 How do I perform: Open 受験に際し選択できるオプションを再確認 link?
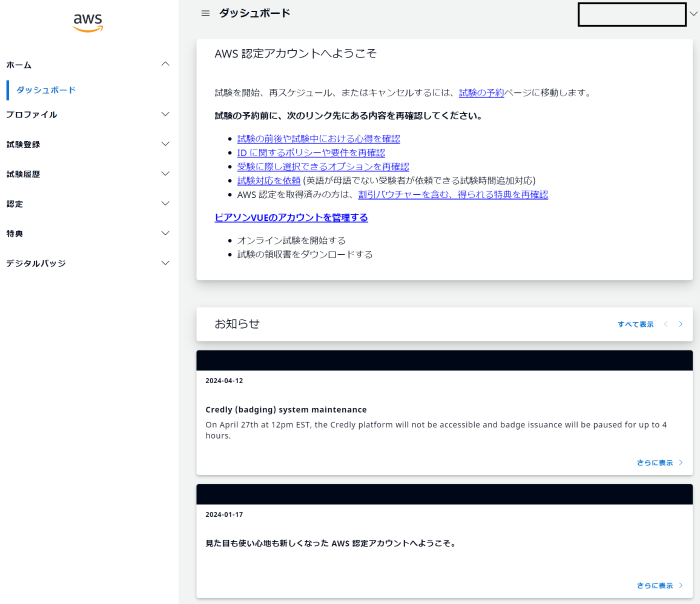point(323,166)
